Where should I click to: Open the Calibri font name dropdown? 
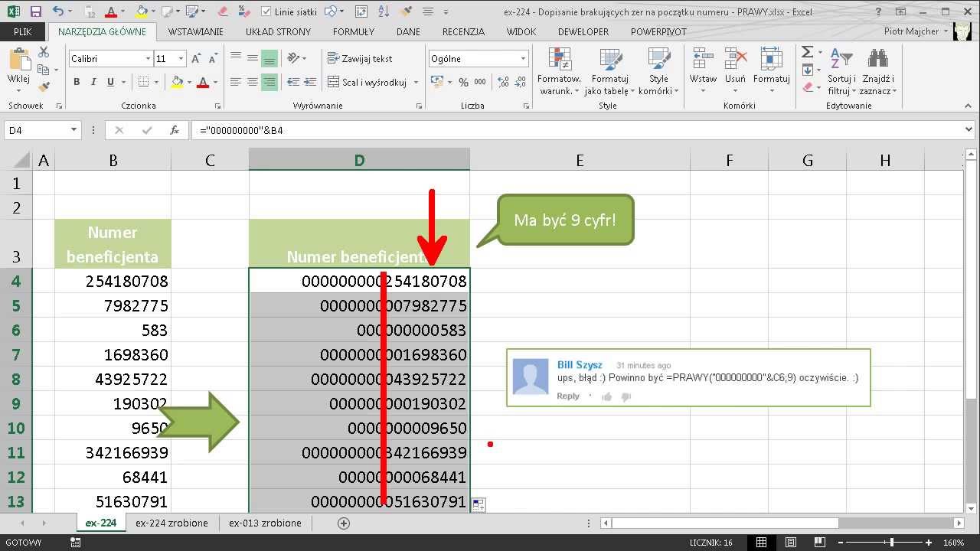coord(148,59)
